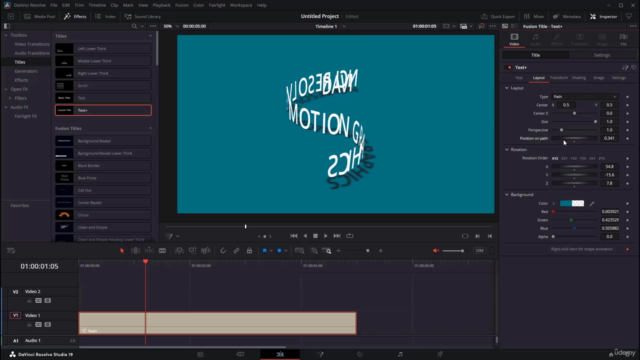Select the inspector Settings tab button
Screen dimensions: 640x360
602,55
